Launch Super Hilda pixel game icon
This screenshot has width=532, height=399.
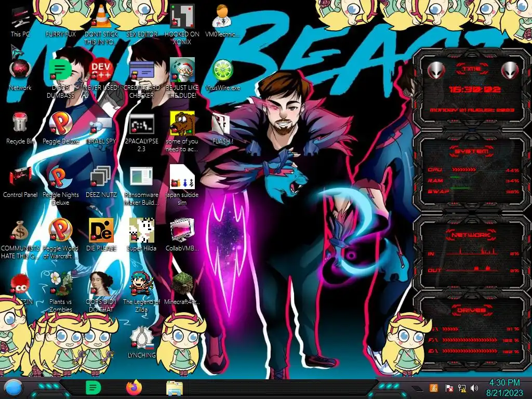(x=141, y=235)
